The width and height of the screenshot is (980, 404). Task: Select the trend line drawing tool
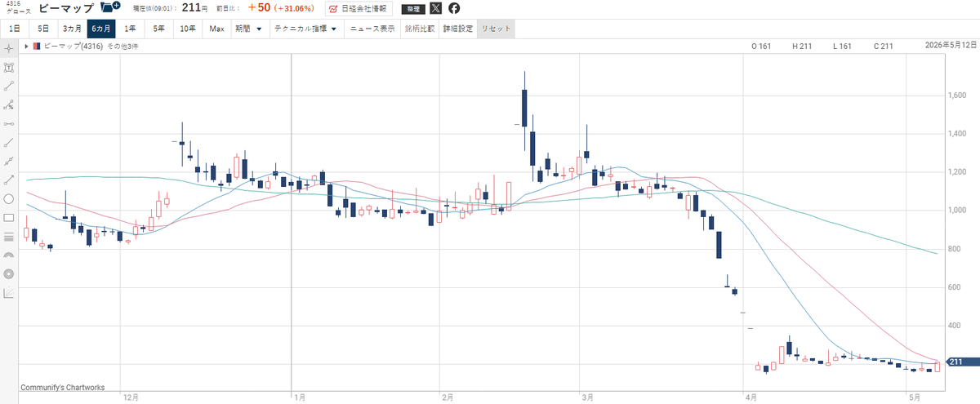tap(9, 86)
